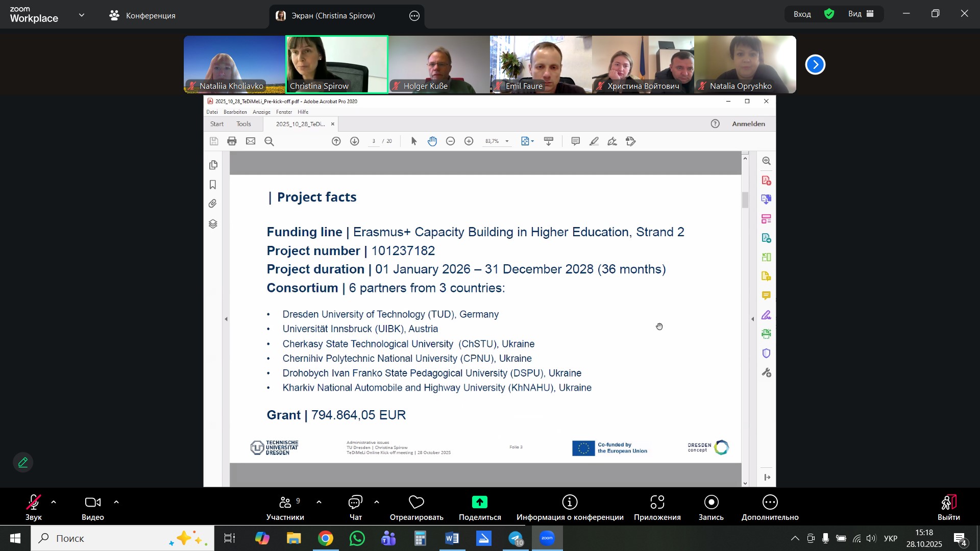Click the Вход sign-in button
980x551 pixels.
(802, 14)
